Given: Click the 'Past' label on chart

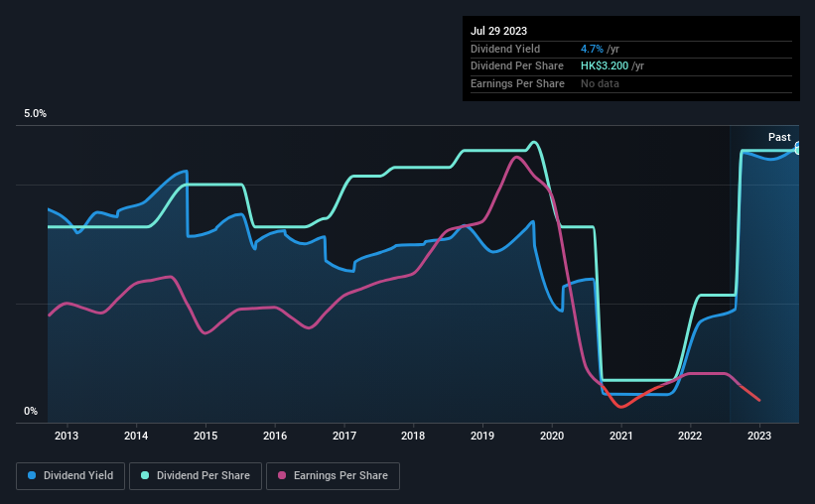Looking at the screenshot, I should pos(779,137).
